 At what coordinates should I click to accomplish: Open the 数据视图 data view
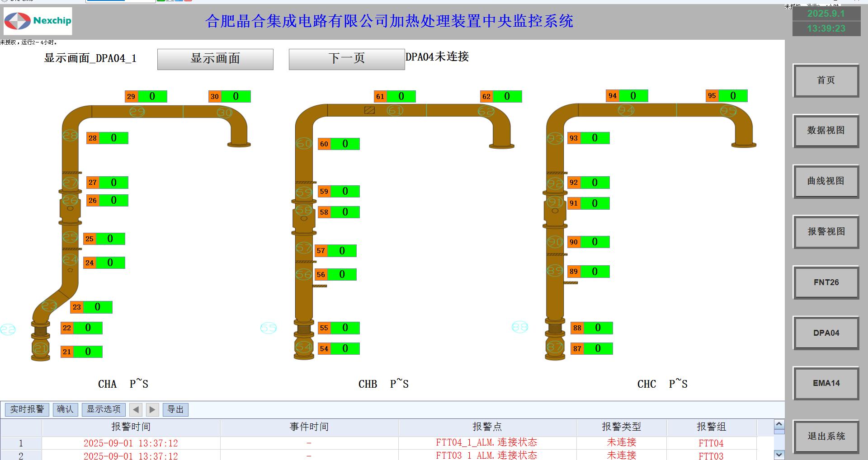tap(826, 131)
